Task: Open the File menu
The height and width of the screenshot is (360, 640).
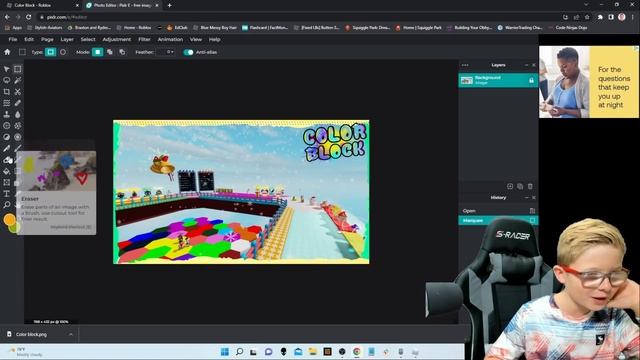Action: [x=13, y=40]
